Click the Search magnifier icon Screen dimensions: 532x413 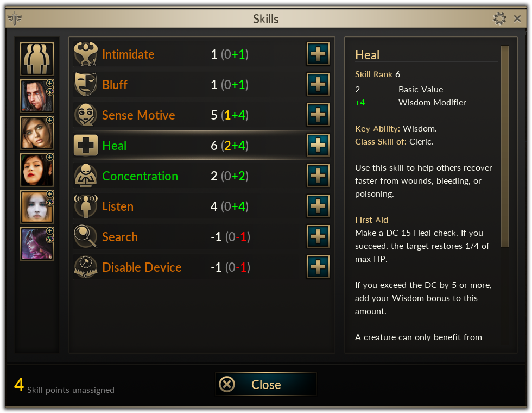[x=85, y=237]
